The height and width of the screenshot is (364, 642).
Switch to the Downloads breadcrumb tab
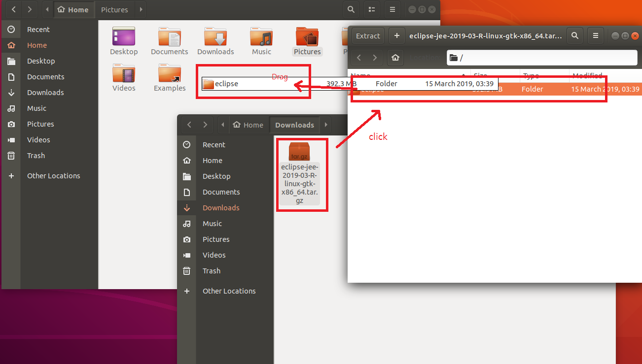pyautogui.click(x=294, y=125)
